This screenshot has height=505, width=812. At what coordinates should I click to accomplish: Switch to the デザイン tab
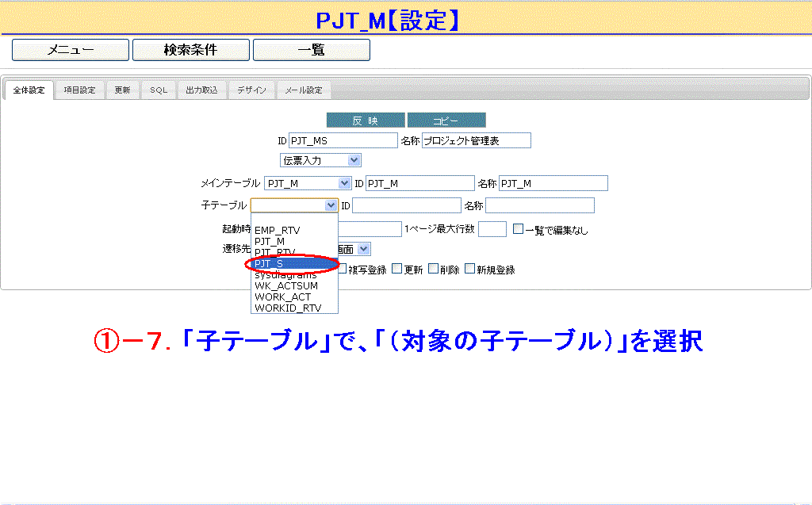252,90
